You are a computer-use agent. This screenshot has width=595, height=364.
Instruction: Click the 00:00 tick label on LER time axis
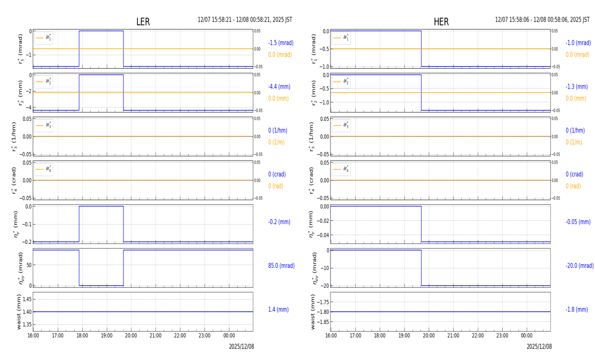229,336
